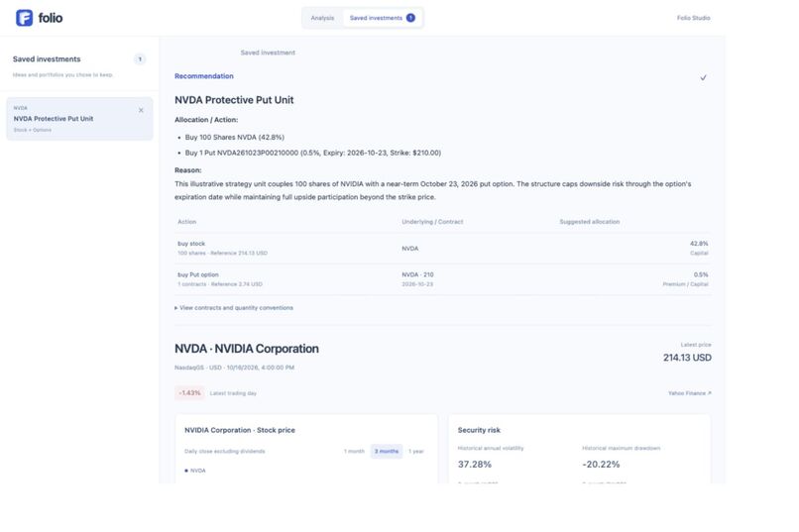The height and width of the screenshot is (532, 799).
Task: Click the Suggested allocation column header
Action: (x=590, y=222)
